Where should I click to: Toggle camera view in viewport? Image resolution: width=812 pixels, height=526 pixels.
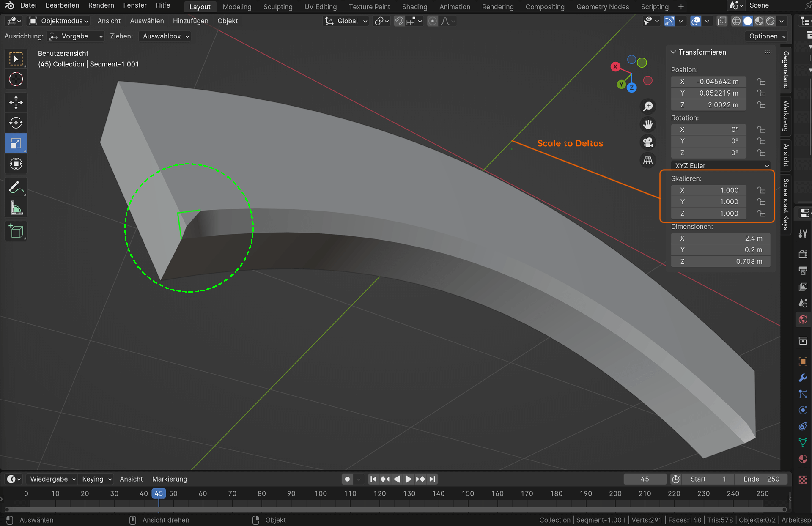(x=648, y=142)
